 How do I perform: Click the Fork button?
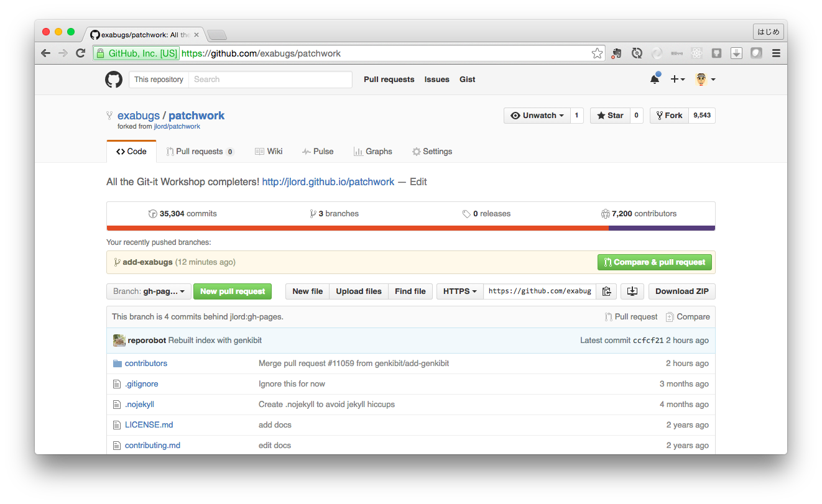pos(669,116)
